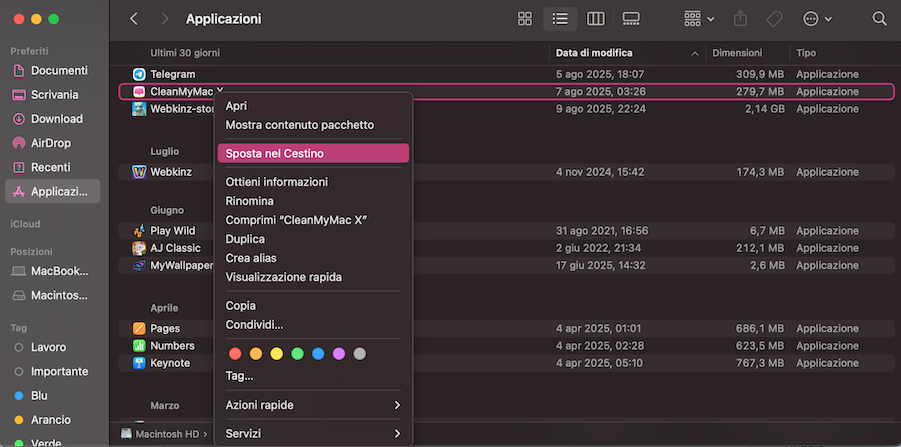
Task: Choose Crea alias in the context menu
Action: pyautogui.click(x=313, y=258)
